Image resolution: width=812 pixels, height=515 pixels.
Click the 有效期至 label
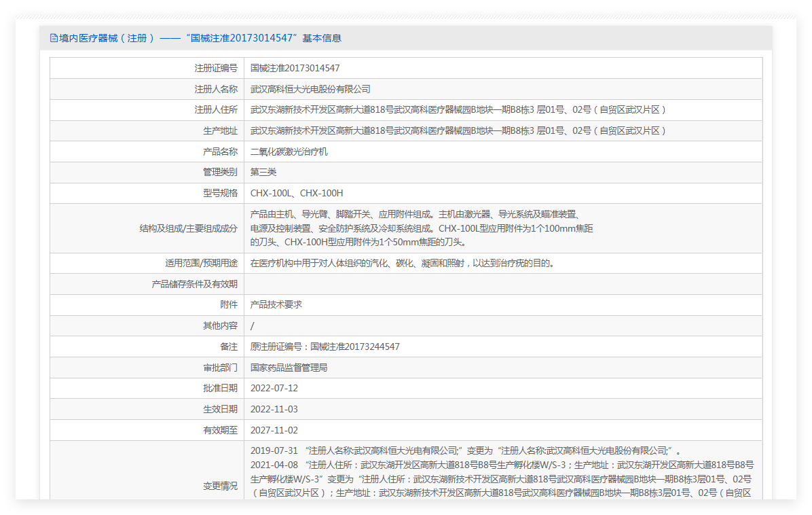coord(220,430)
